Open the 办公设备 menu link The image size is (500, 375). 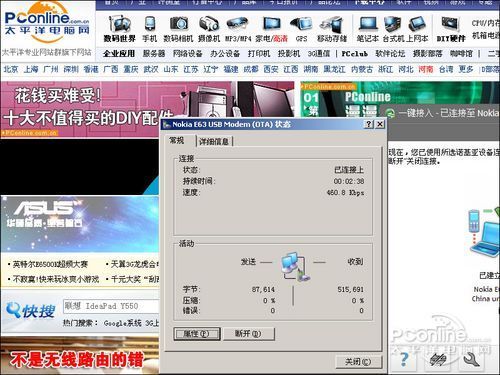click(x=225, y=53)
